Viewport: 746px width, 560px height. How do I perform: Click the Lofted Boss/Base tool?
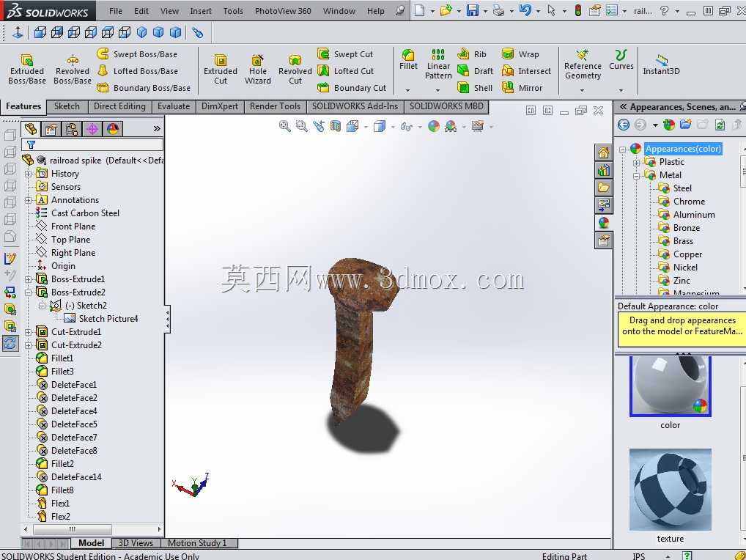(x=138, y=71)
